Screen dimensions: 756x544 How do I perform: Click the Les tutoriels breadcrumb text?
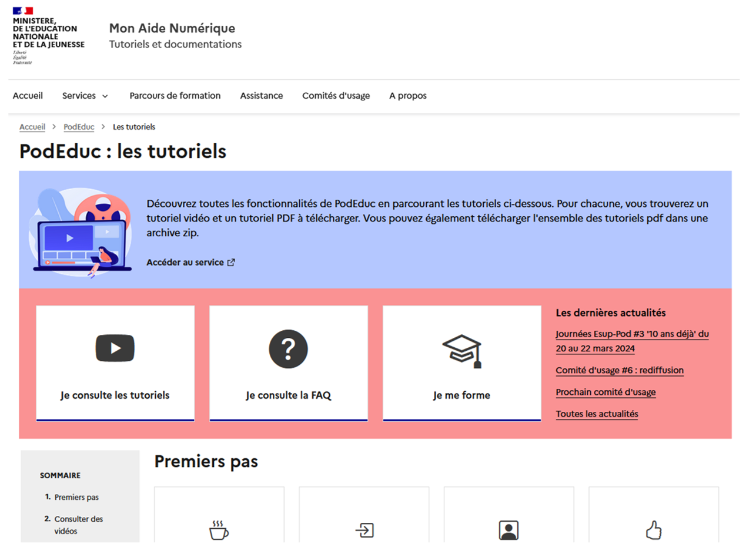(134, 127)
